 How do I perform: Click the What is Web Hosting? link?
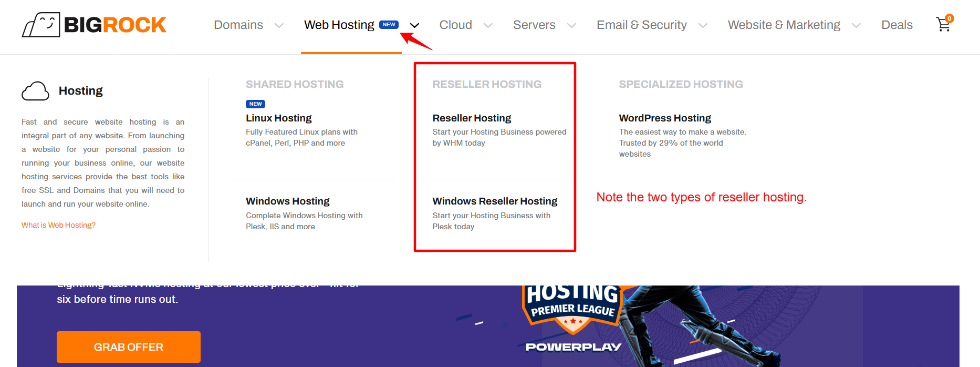pos(58,225)
